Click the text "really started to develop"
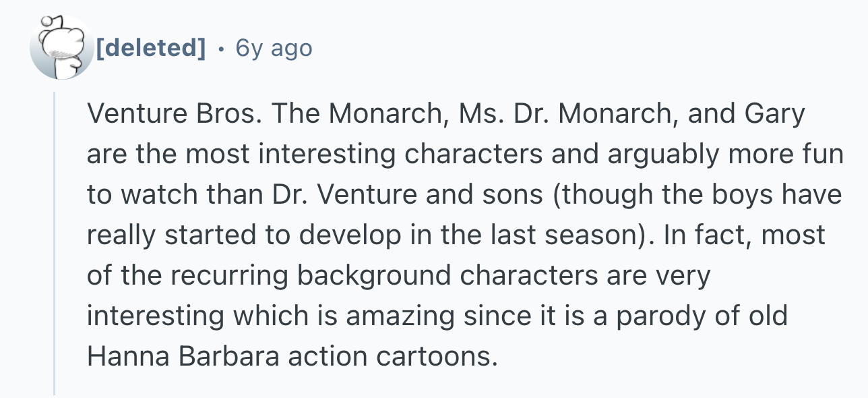 point(239,235)
